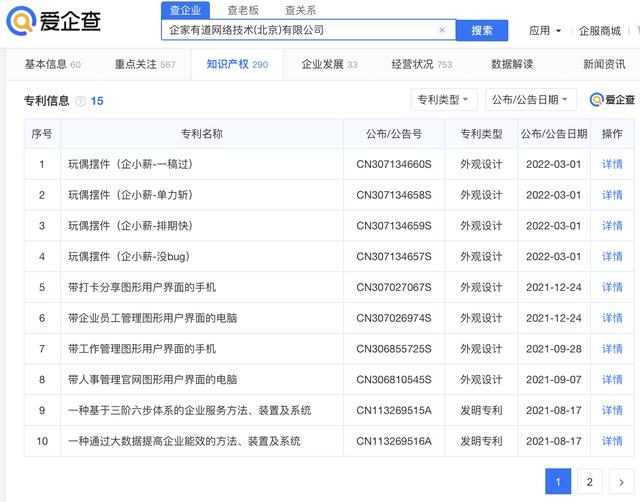Click patent name 玩偶摆件（企小薪-一稿过）
The image size is (640, 502).
[x=130, y=164]
